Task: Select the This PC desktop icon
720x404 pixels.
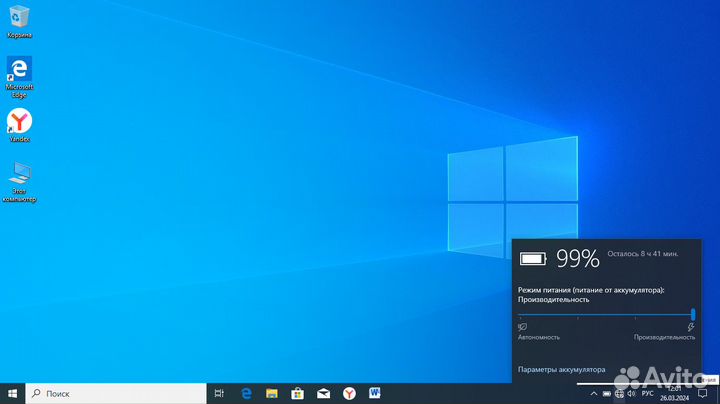Action: tap(19, 182)
